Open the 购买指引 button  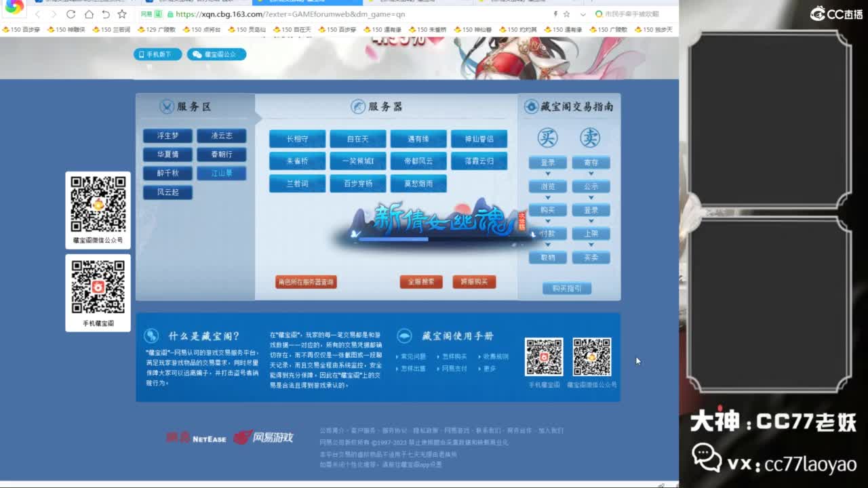(x=567, y=288)
